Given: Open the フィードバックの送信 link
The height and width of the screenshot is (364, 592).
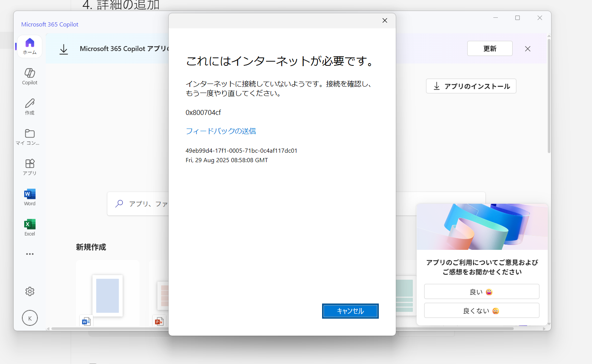Looking at the screenshot, I should (x=220, y=131).
